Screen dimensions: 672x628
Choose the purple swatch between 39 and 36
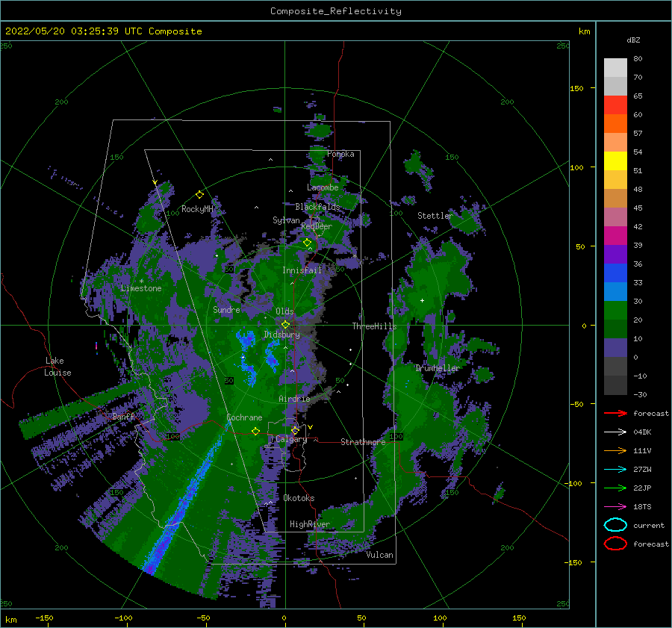pyautogui.click(x=615, y=254)
